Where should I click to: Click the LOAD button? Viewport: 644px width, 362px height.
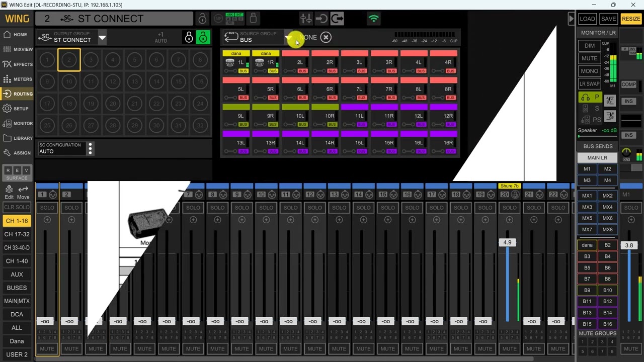pos(587,19)
